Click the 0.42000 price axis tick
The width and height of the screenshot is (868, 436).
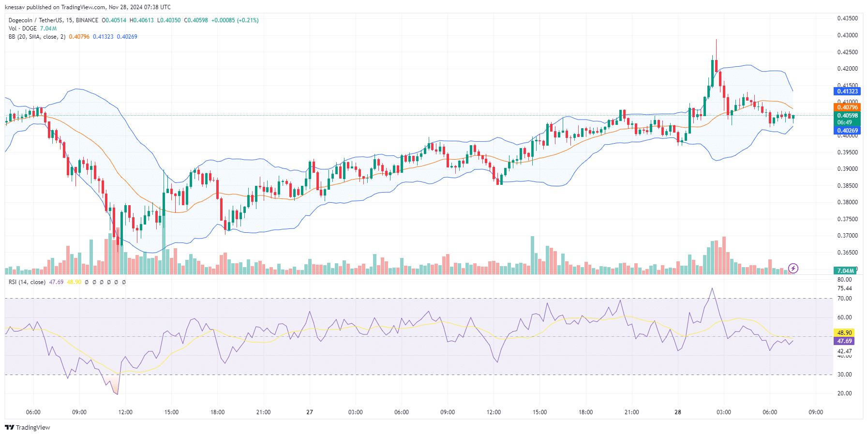pos(847,69)
